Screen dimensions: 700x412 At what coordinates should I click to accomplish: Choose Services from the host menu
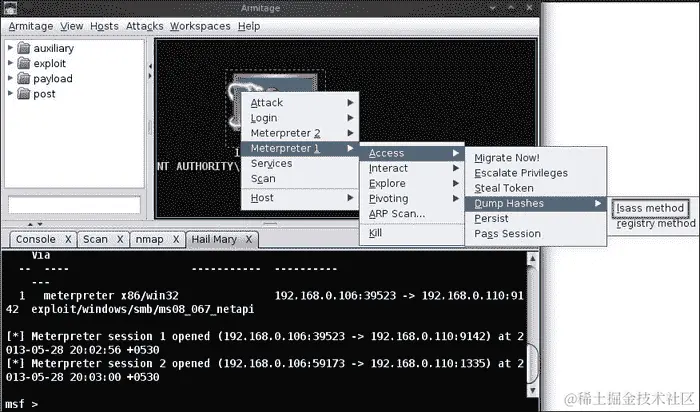[x=300, y=163]
